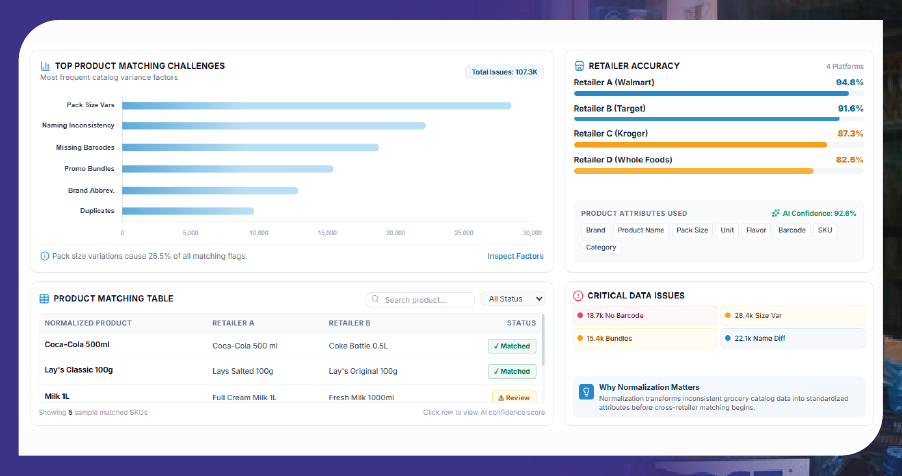This screenshot has height=476, width=902.
Task: Click the Duplicates chart bar
Action: [188, 211]
